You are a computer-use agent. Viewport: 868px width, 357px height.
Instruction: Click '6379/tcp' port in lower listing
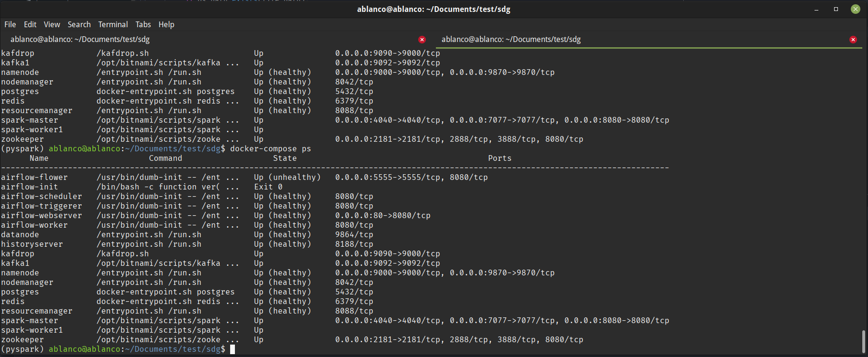354,301
